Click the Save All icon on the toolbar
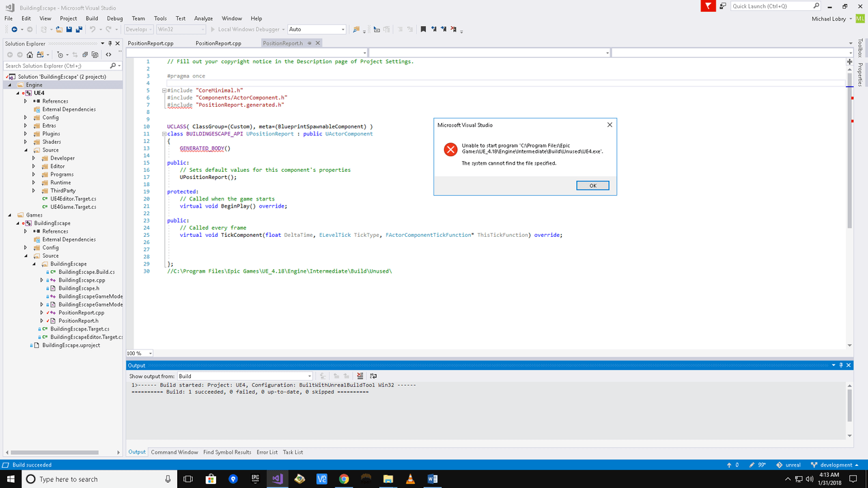868x488 pixels. click(x=79, y=29)
